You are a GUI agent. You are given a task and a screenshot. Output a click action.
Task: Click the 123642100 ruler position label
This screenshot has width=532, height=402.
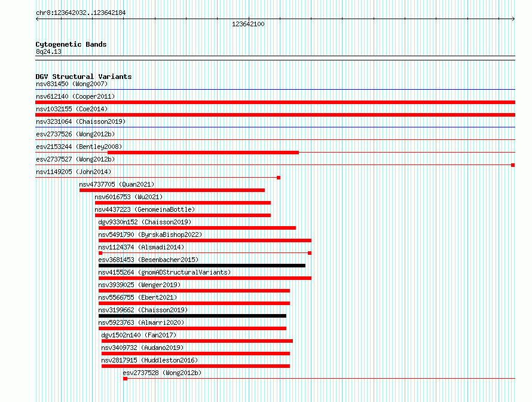tap(248, 24)
